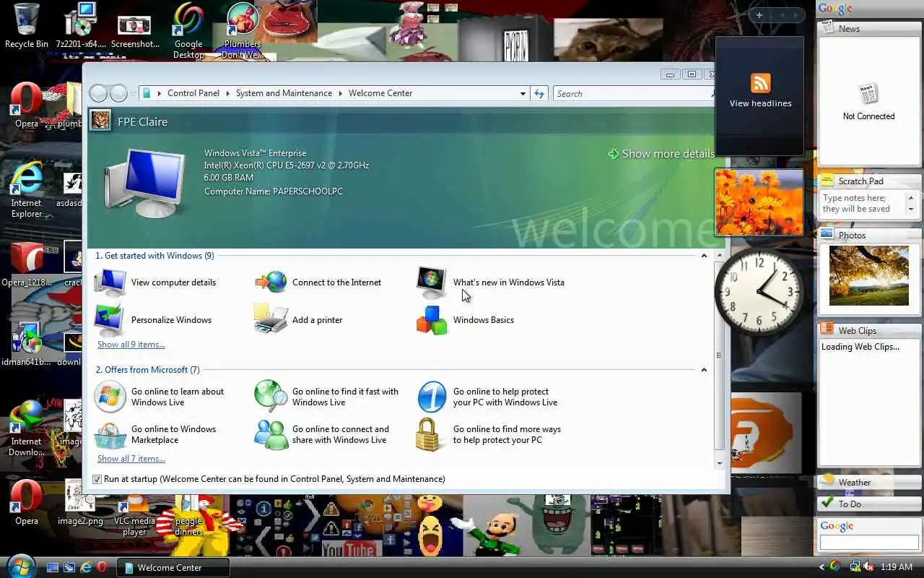Click the Scratch Pad scroll up arrow
The image size is (924, 578).
click(x=911, y=197)
